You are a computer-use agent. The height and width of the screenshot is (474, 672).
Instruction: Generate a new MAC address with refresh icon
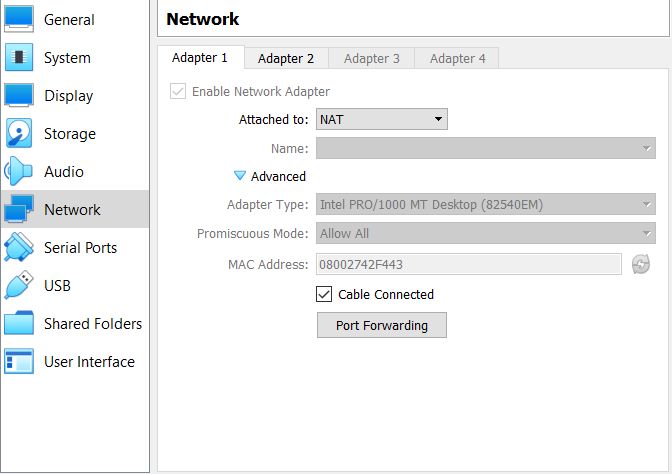tap(641, 264)
